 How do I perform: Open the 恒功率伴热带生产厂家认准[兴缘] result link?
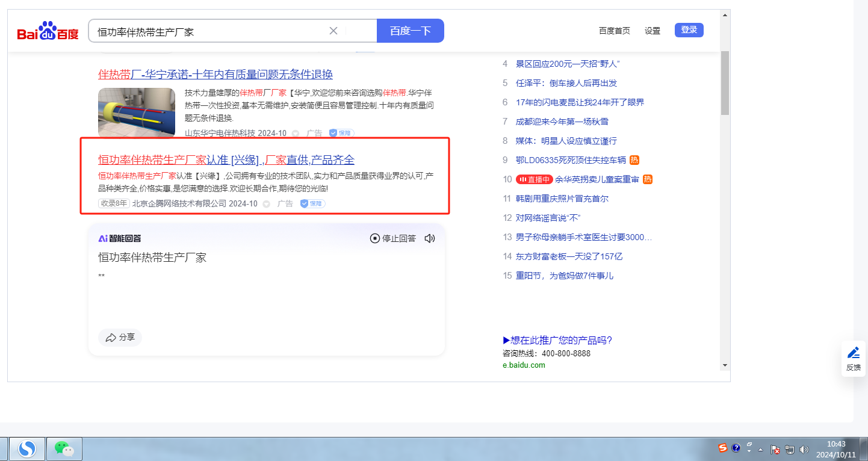coord(226,160)
